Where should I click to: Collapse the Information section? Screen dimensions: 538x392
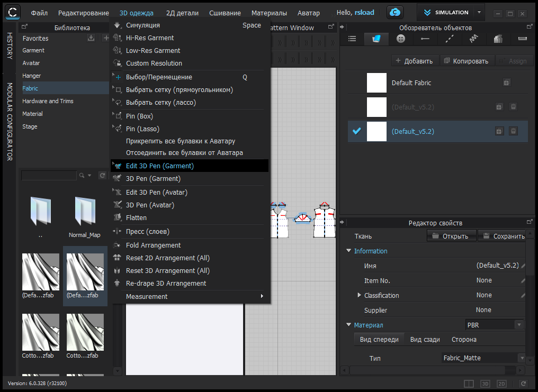pyautogui.click(x=348, y=251)
